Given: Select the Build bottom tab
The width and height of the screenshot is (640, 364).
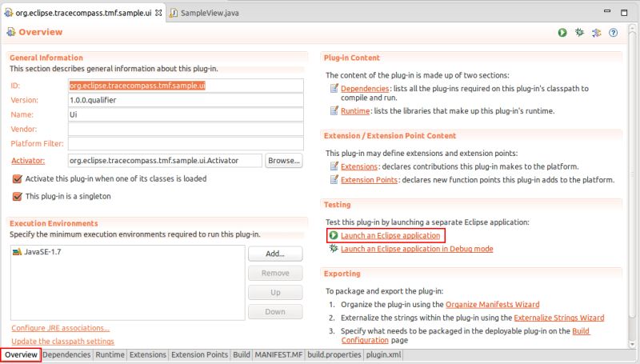Looking at the screenshot, I should [x=242, y=354].
